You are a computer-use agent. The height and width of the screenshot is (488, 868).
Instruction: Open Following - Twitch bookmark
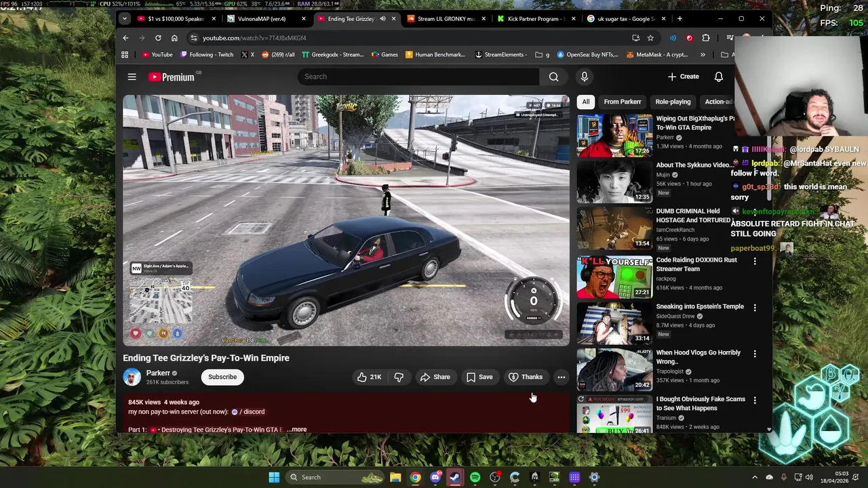point(207,55)
